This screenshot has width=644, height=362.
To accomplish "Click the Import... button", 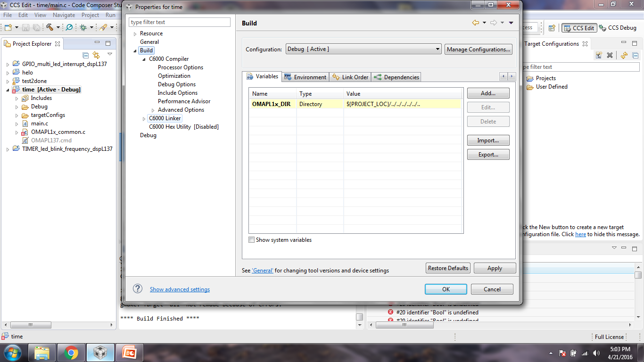I will coord(488,140).
